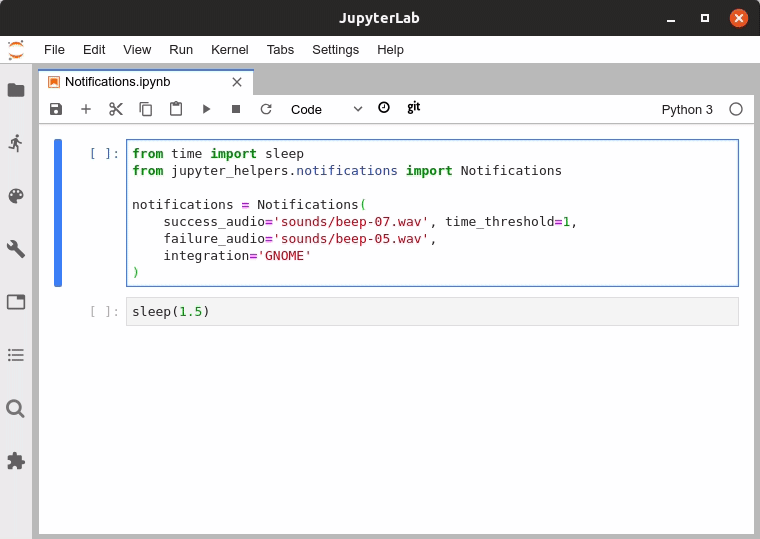
Task: Open the table of contents sidebar icon
Action: click(16, 355)
